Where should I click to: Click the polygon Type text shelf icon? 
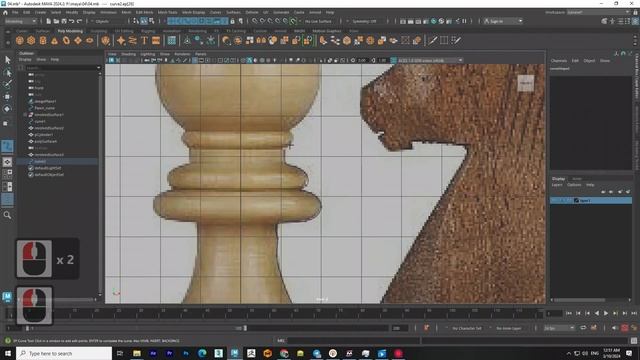(144, 40)
